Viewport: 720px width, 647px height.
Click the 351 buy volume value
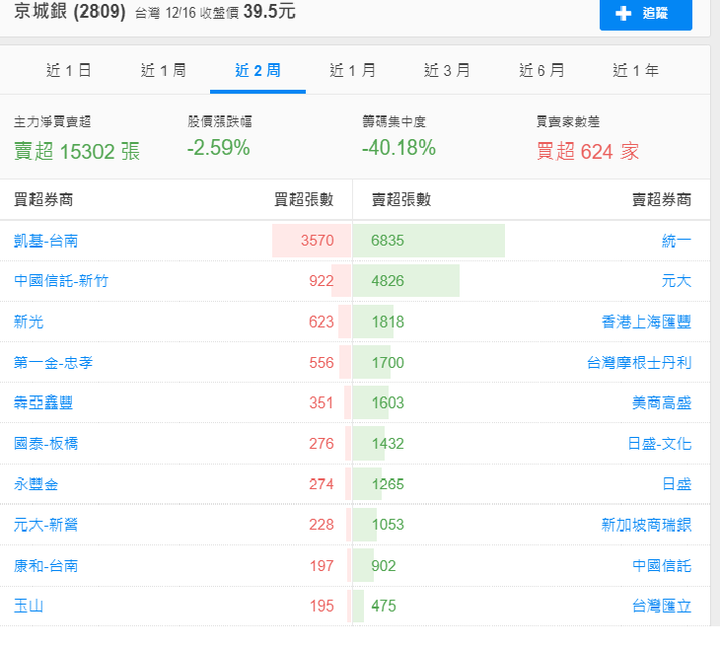click(321, 403)
